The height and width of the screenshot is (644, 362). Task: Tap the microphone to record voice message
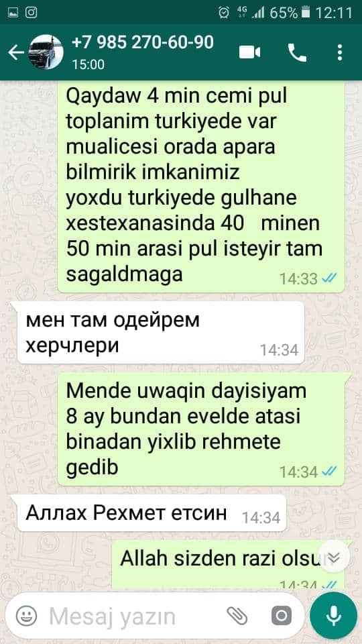pyautogui.click(x=333, y=616)
